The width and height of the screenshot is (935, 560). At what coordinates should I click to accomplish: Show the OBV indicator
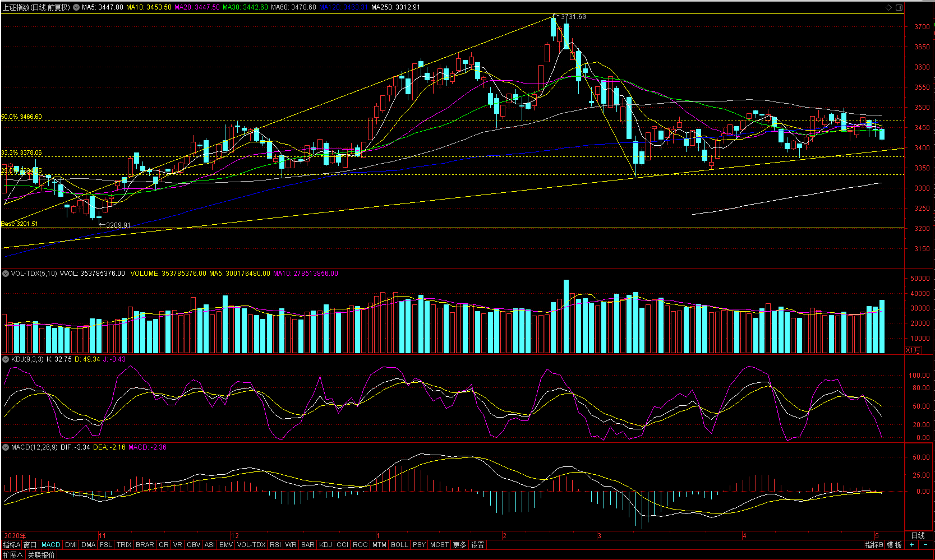(x=194, y=545)
